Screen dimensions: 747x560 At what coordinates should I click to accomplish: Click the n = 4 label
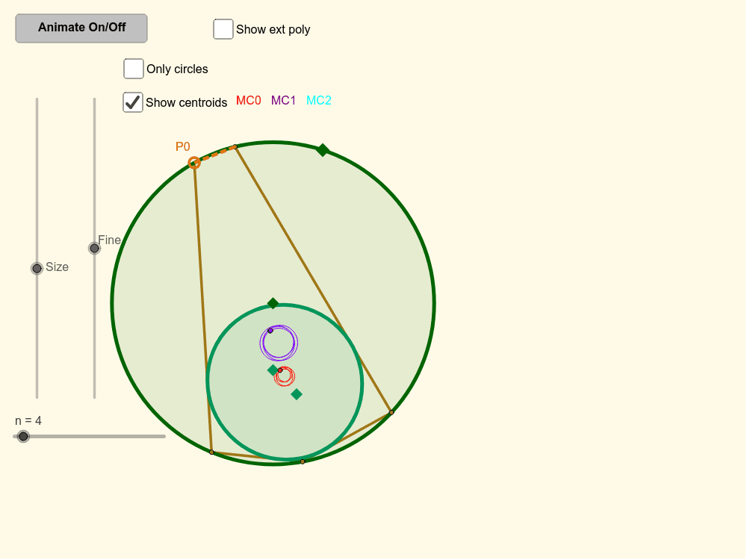click(28, 421)
